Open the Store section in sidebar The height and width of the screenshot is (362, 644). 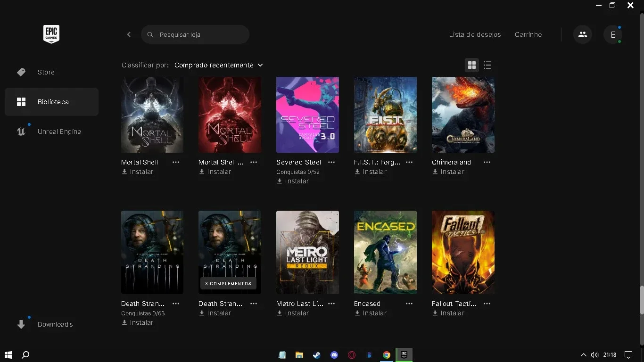46,72
